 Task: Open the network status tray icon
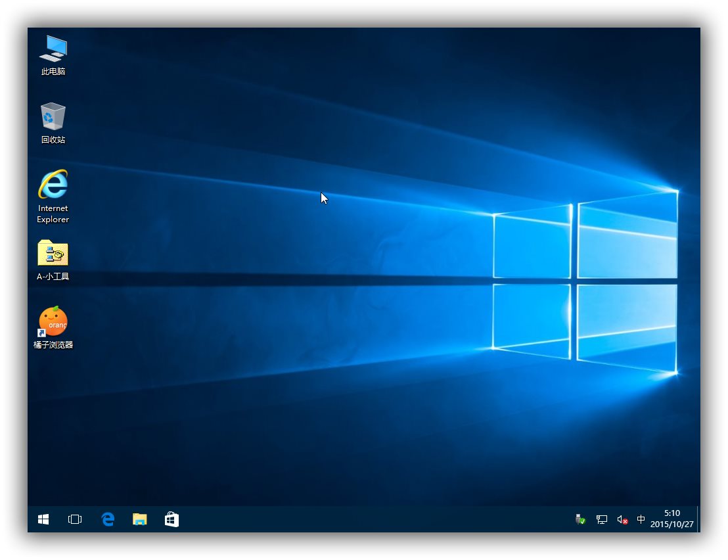coord(602,519)
